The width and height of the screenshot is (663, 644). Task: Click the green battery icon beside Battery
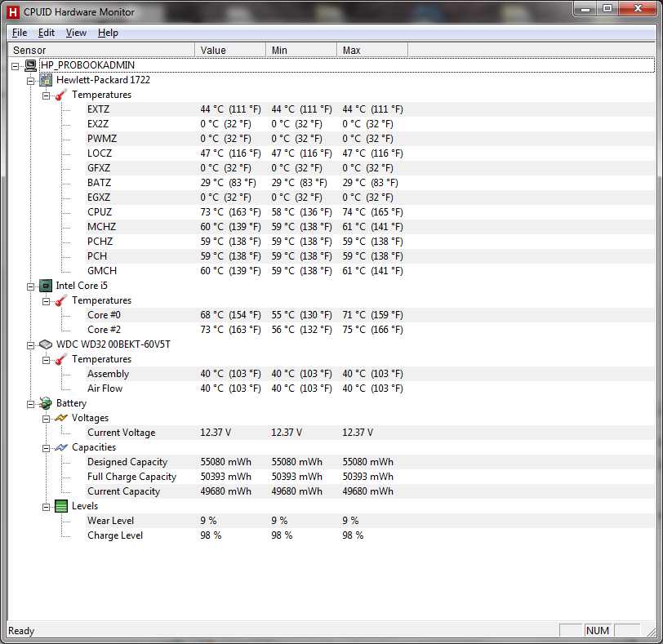pyautogui.click(x=46, y=403)
